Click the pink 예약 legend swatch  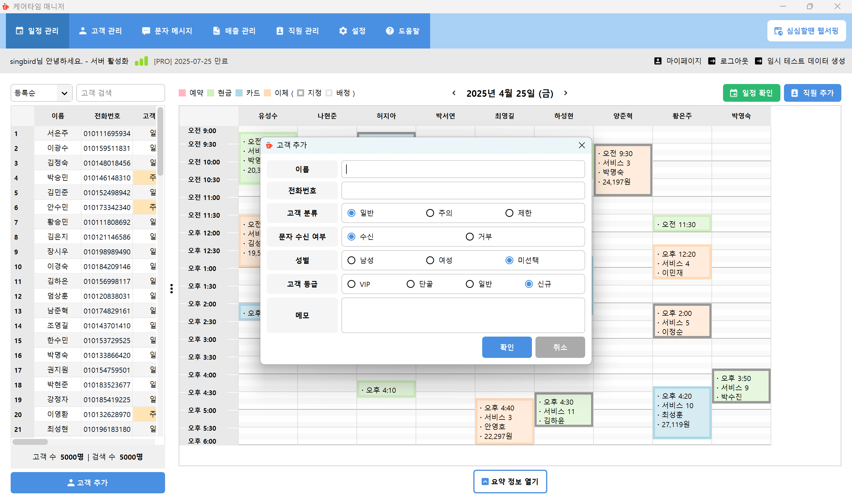click(x=182, y=93)
